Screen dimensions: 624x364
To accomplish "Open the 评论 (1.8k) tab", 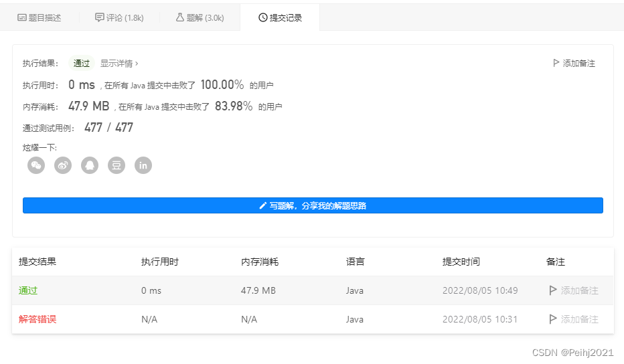I will [x=119, y=17].
